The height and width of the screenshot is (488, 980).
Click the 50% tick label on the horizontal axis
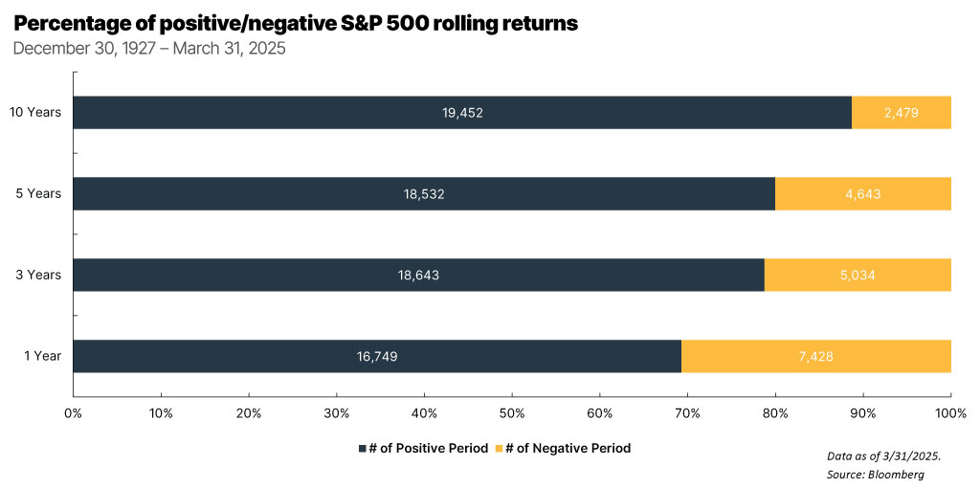click(x=511, y=413)
